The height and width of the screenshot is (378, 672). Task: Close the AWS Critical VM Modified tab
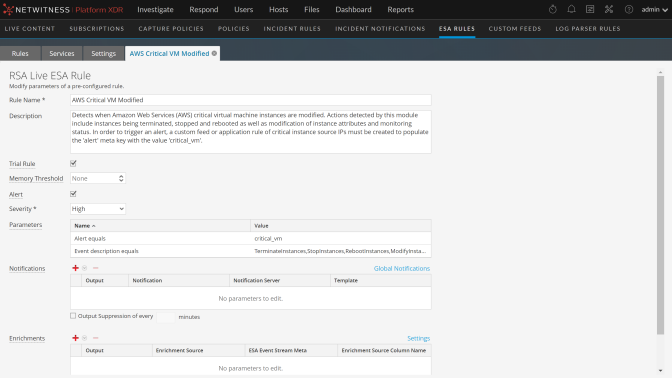tap(214, 53)
